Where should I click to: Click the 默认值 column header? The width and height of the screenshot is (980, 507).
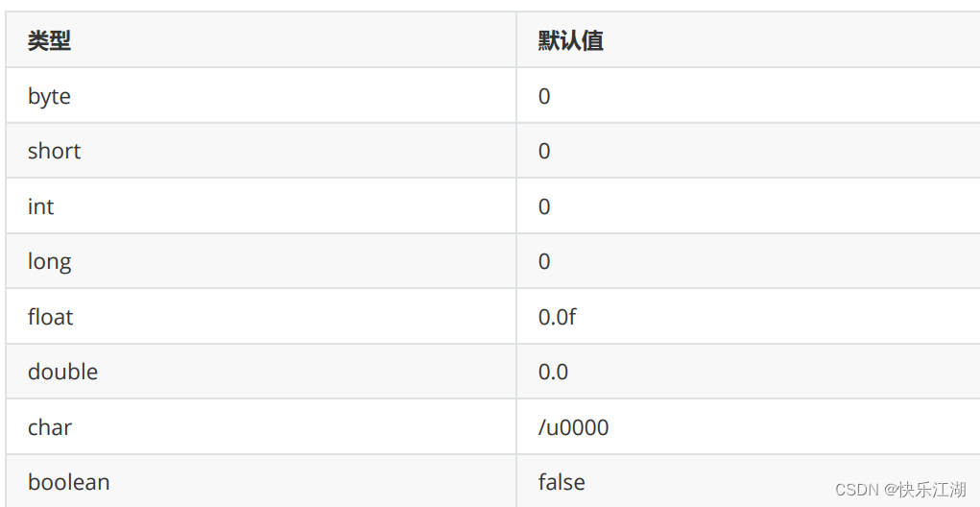pos(570,40)
